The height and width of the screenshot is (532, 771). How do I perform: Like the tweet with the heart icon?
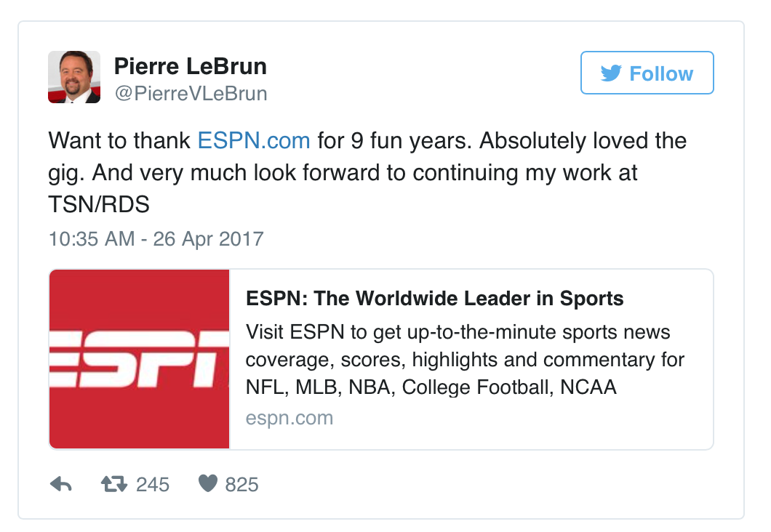click(x=207, y=483)
